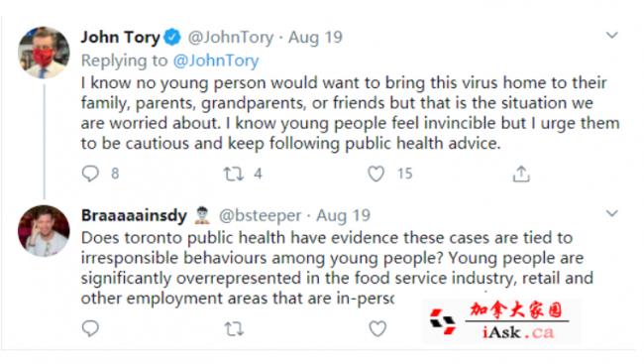This screenshot has width=644, height=364.
Task: Share John Tory's tweet
Action: click(521, 174)
